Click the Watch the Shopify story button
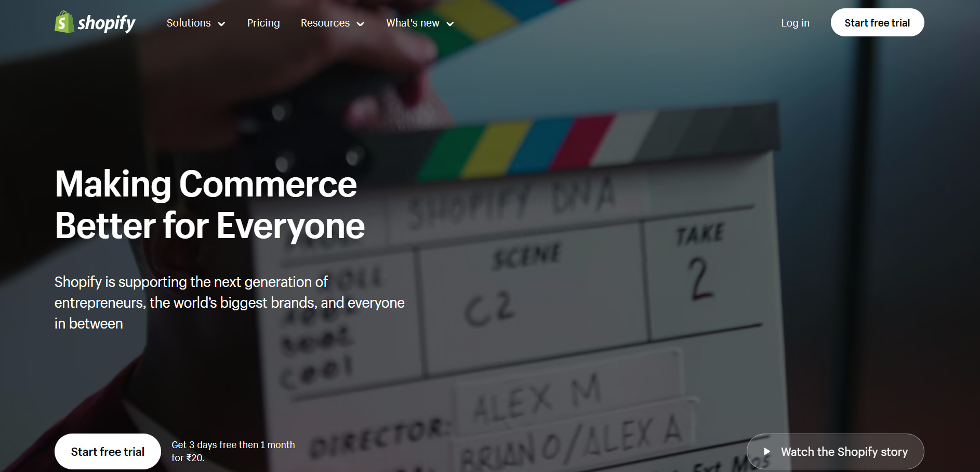The height and width of the screenshot is (472, 980). (835, 451)
